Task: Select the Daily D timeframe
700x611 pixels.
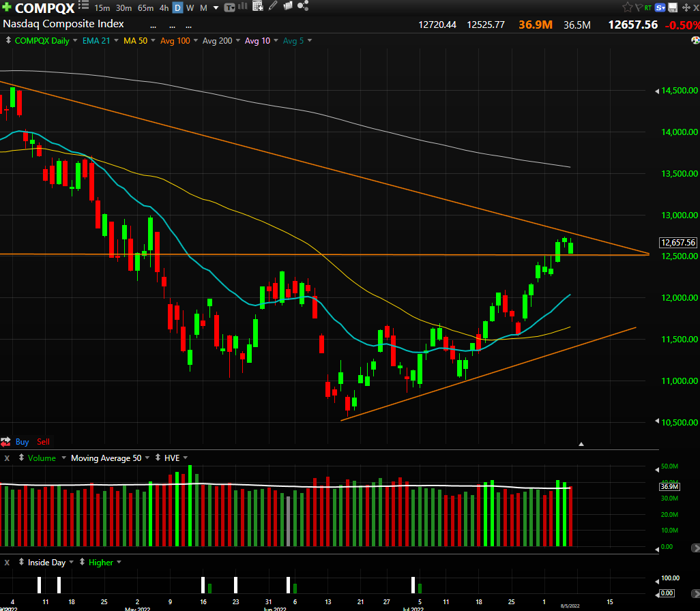Action: pos(177,8)
